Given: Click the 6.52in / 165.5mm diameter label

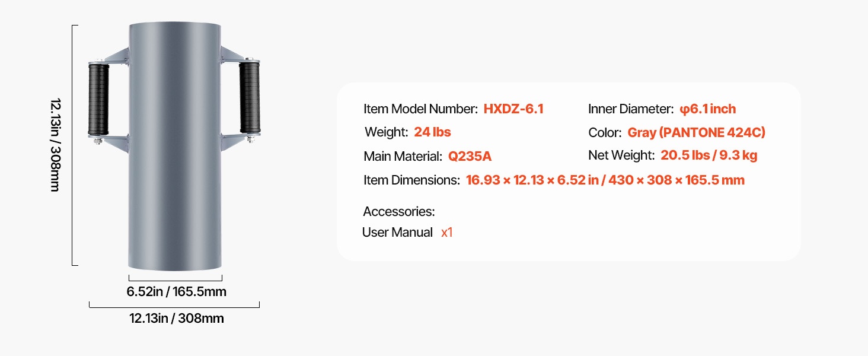Looking at the screenshot, I should coord(176,292).
